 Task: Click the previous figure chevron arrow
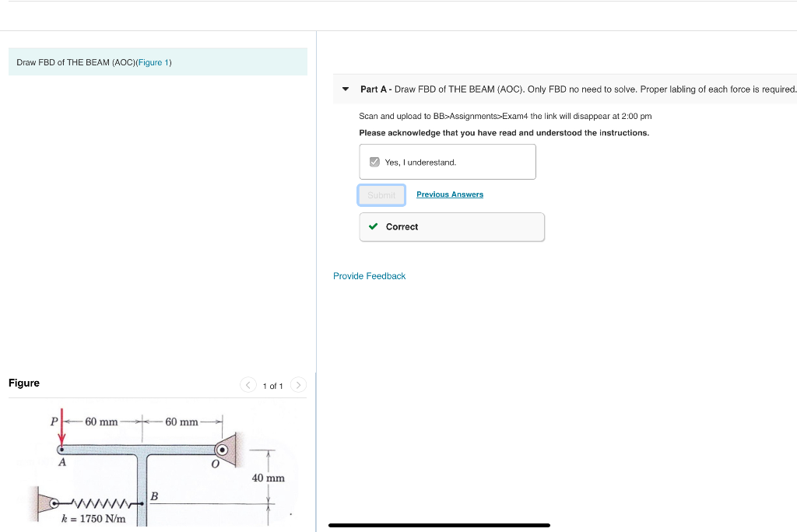coord(248,384)
